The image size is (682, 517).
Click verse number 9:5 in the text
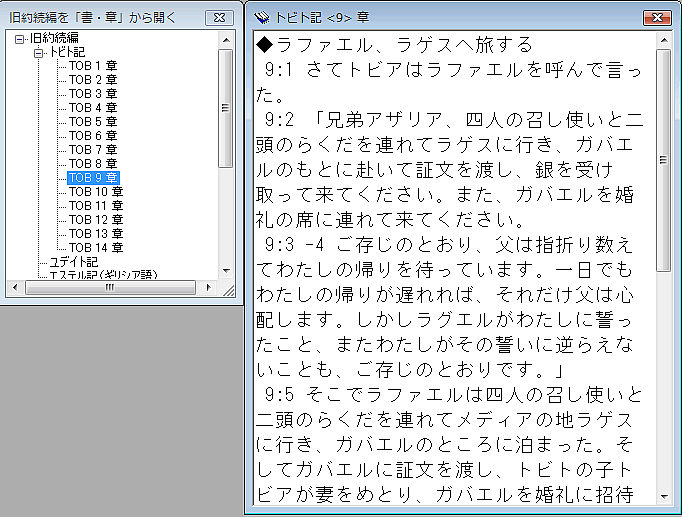[279, 395]
